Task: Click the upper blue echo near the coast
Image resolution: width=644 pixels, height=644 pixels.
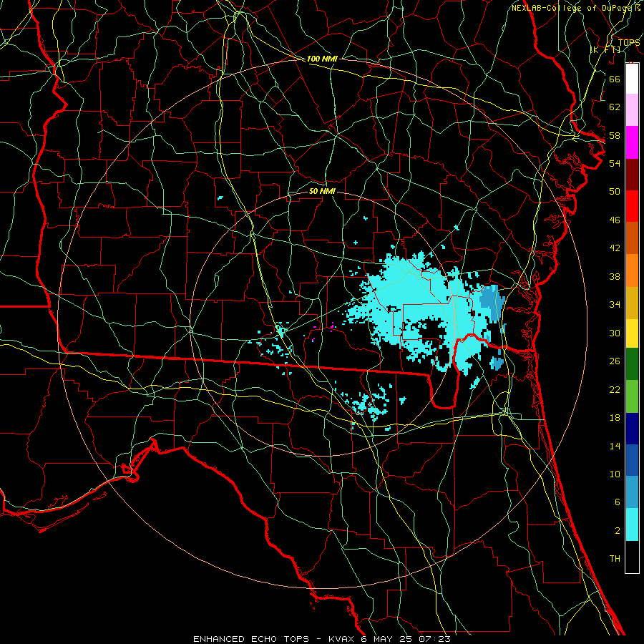Action: 492,303
